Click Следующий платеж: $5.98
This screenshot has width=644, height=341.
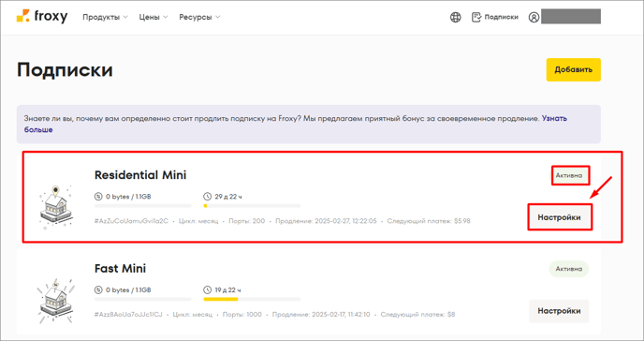click(429, 221)
